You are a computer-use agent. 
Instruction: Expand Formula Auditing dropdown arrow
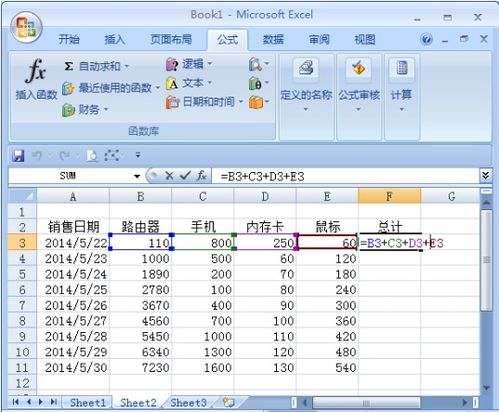[359, 109]
